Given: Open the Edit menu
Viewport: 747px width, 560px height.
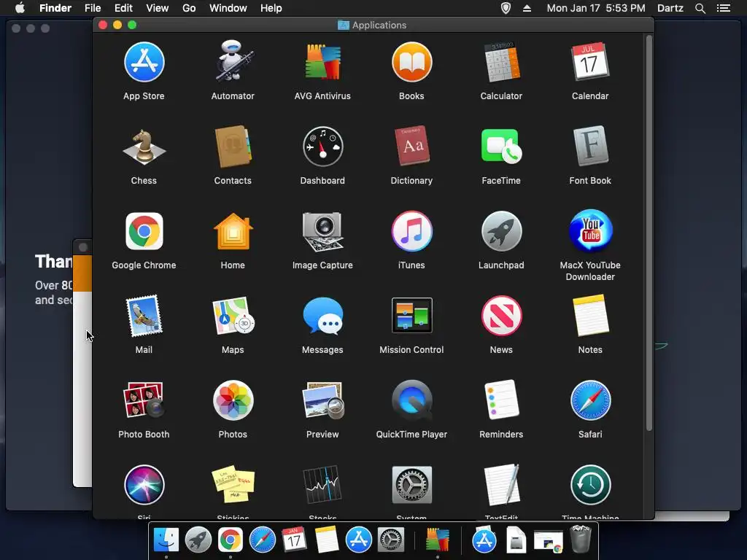Looking at the screenshot, I should [123, 8].
